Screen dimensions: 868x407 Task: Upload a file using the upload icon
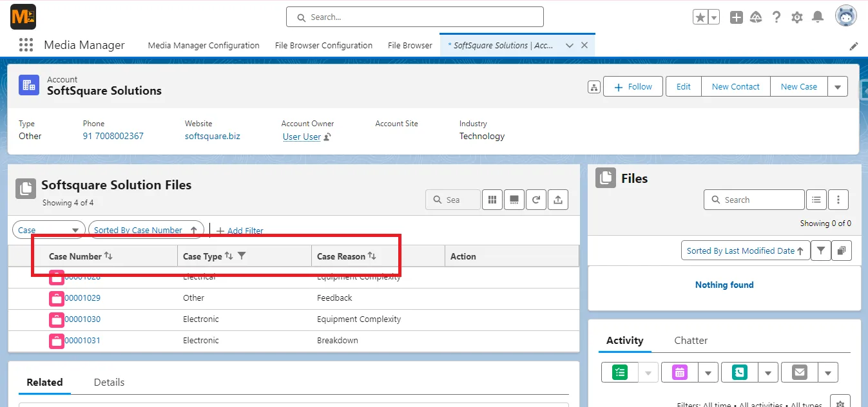(x=557, y=200)
